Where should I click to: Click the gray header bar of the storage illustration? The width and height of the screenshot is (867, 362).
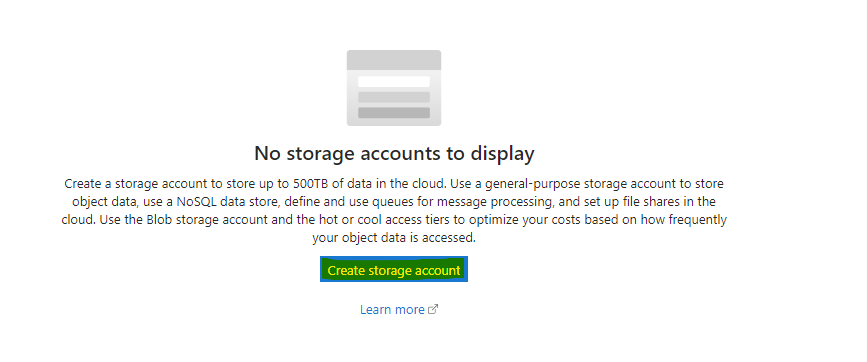394,60
